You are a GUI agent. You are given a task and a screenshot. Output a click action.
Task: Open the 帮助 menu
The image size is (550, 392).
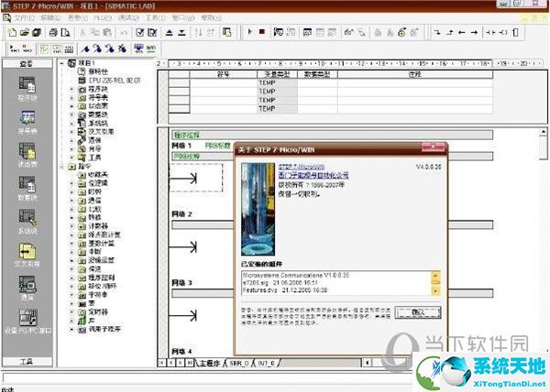pos(212,17)
